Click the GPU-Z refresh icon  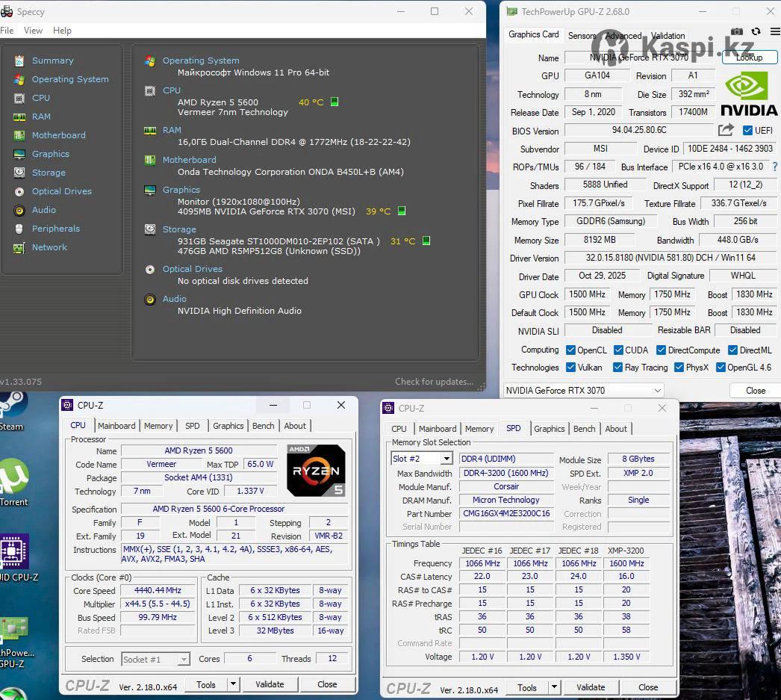[x=756, y=32]
